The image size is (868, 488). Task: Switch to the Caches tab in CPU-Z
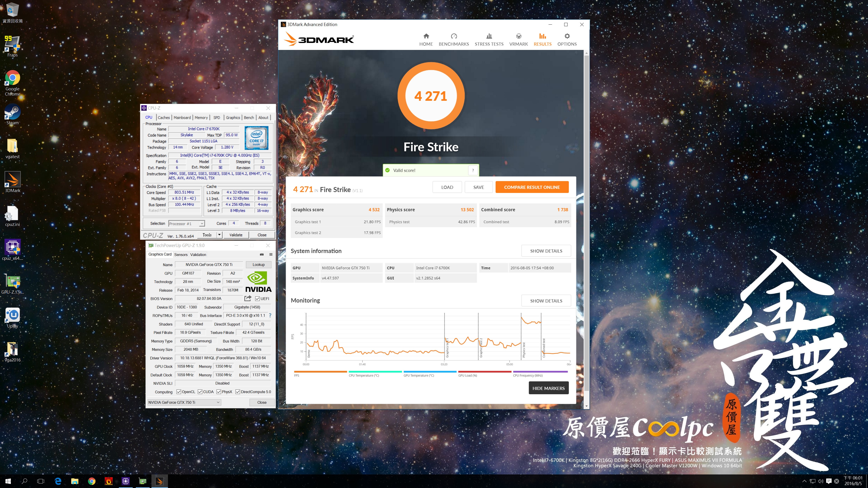[x=164, y=117]
